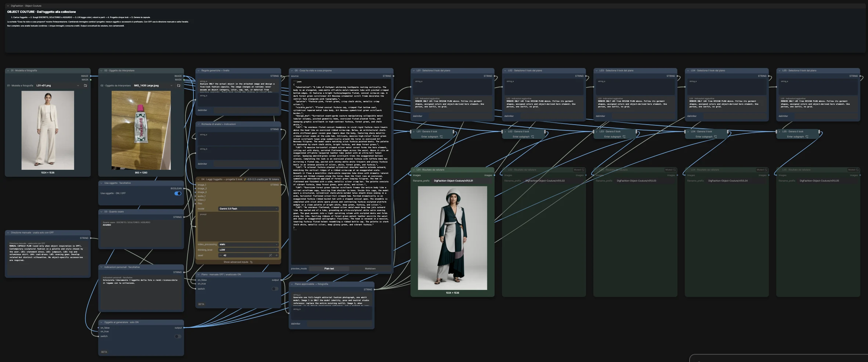The image size is (868, 362).
Task: Click Muted badge on L03 Risultato da valutare
Action: 670,170
